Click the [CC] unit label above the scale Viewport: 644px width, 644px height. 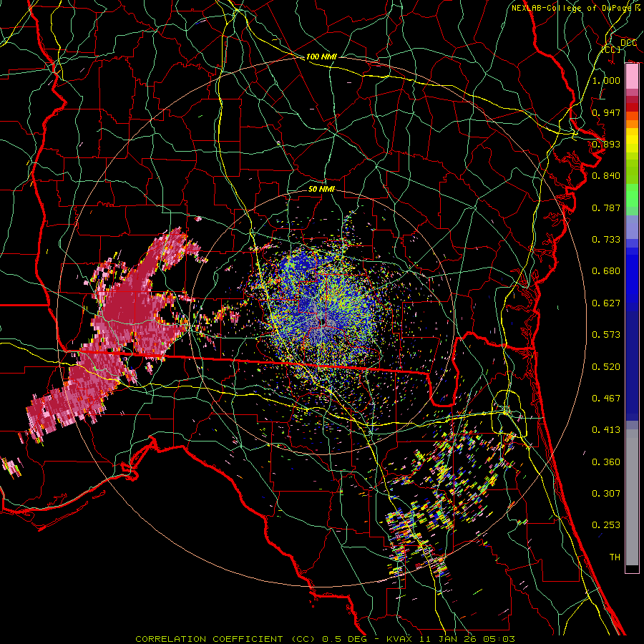click(x=611, y=49)
